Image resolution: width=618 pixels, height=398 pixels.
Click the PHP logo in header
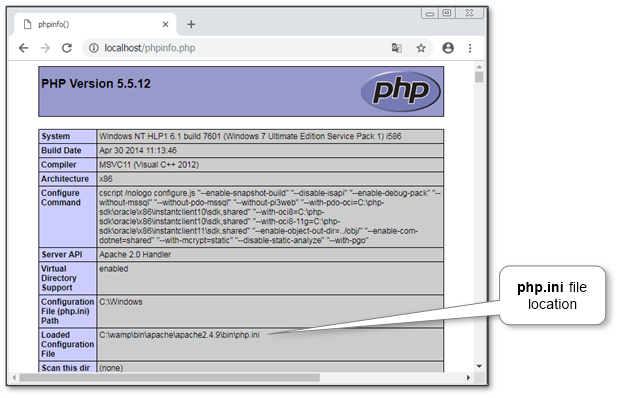point(400,91)
